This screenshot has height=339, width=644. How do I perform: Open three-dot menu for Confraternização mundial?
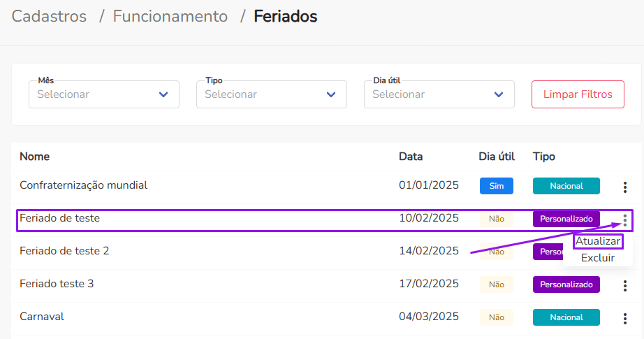[x=624, y=187]
